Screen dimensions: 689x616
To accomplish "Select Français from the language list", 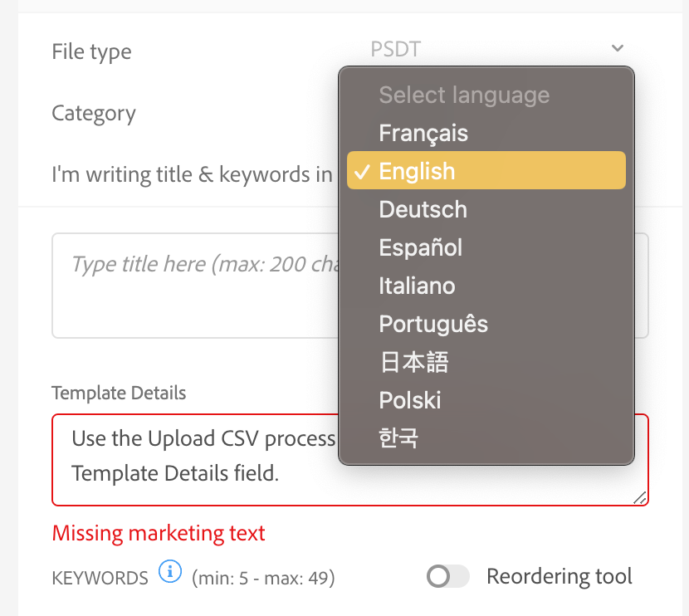I will click(423, 133).
